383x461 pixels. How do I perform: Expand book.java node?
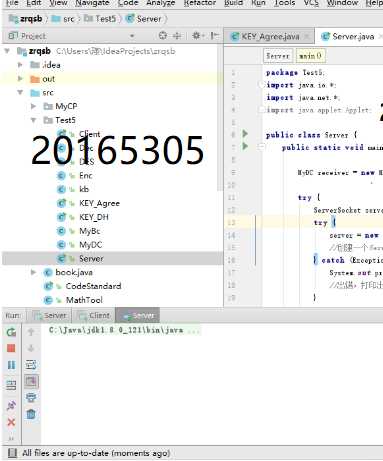(x=33, y=272)
